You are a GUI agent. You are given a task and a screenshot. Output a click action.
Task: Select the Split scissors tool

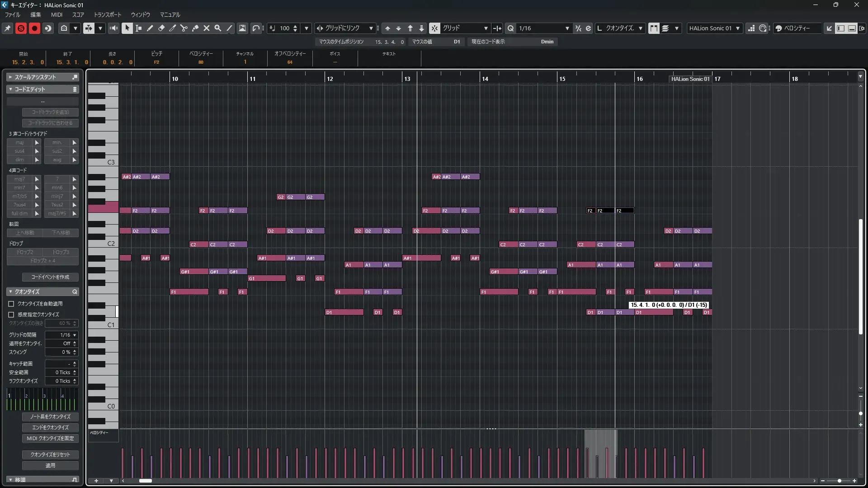[x=184, y=28]
